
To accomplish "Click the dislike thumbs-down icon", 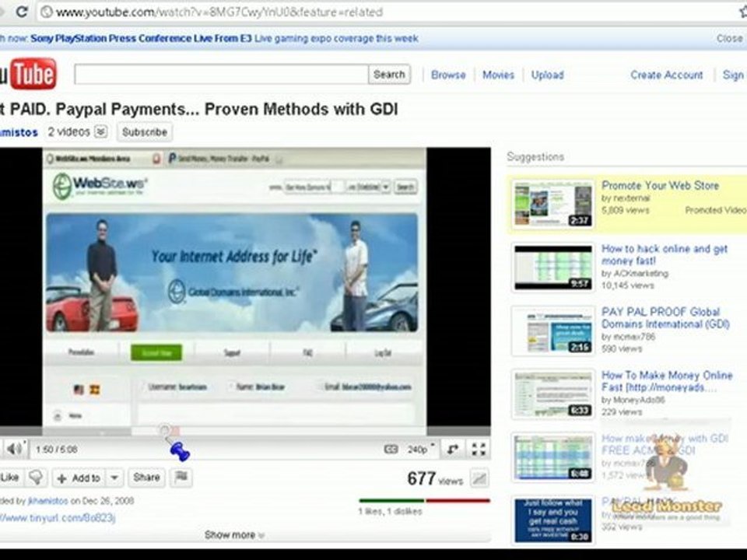I will click(36, 477).
